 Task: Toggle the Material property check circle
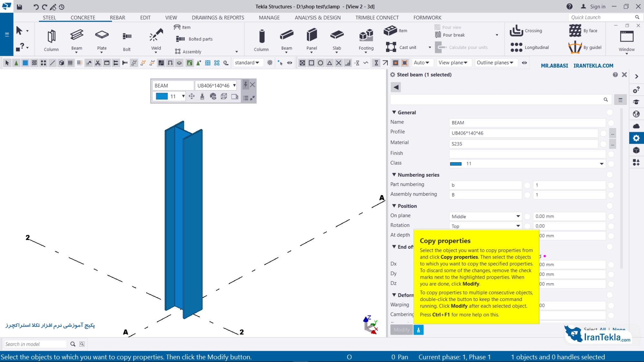coord(603,144)
